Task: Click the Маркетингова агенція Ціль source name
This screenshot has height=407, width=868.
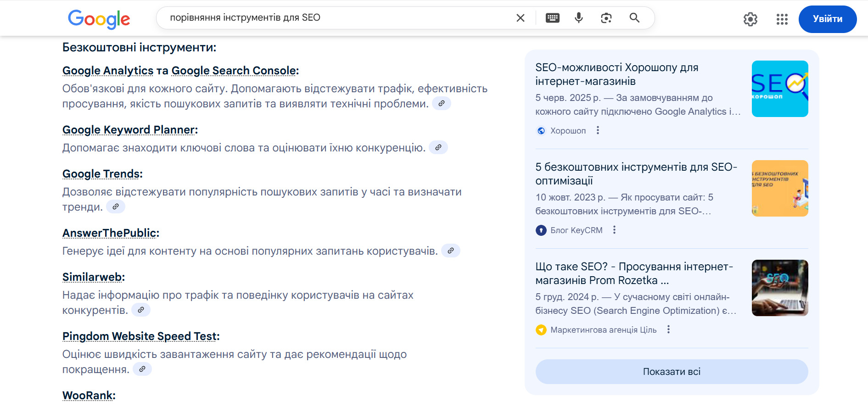Action: 604,330
